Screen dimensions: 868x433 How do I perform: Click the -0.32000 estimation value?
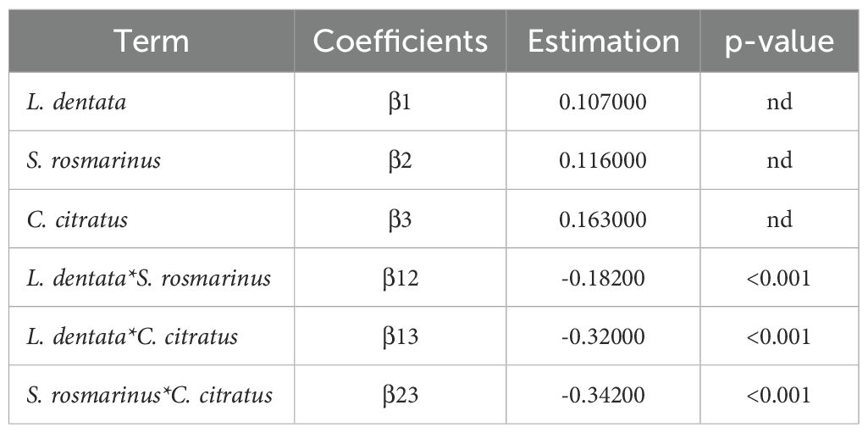(x=603, y=336)
